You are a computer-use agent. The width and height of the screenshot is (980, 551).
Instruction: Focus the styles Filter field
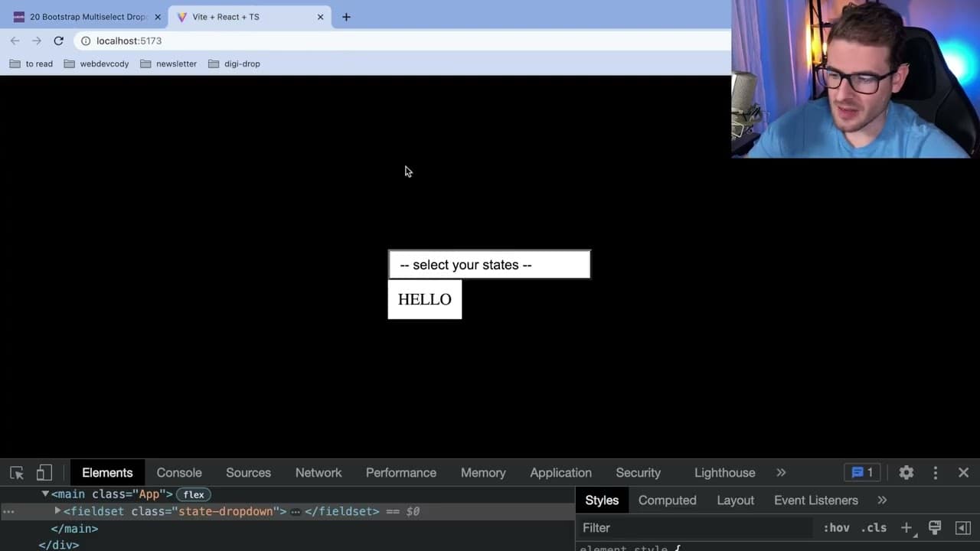pos(695,527)
